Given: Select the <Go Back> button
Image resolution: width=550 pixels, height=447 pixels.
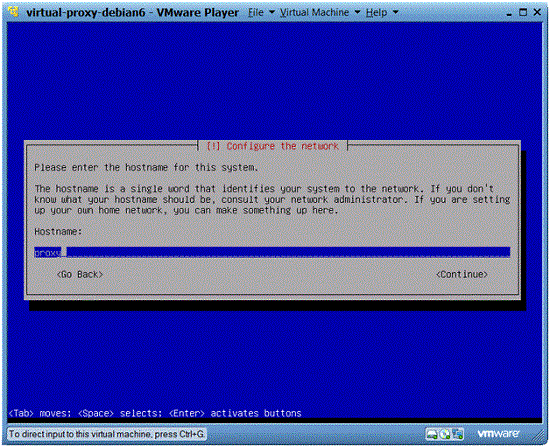Looking at the screenshot, I should (80, 274).
